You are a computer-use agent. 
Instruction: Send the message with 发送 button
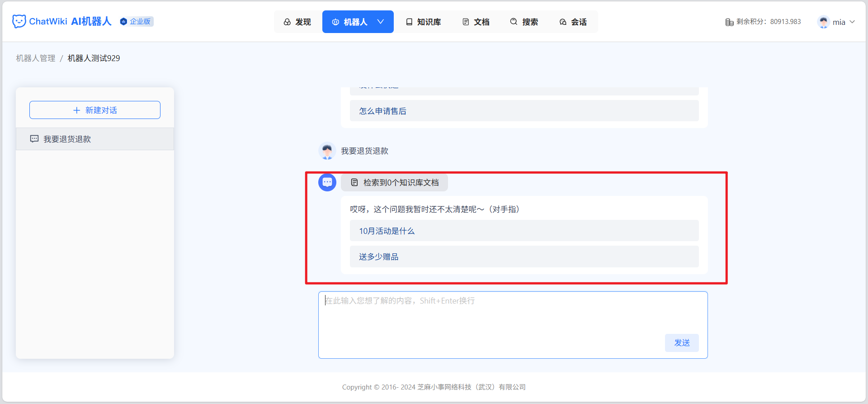pos(682,343)
